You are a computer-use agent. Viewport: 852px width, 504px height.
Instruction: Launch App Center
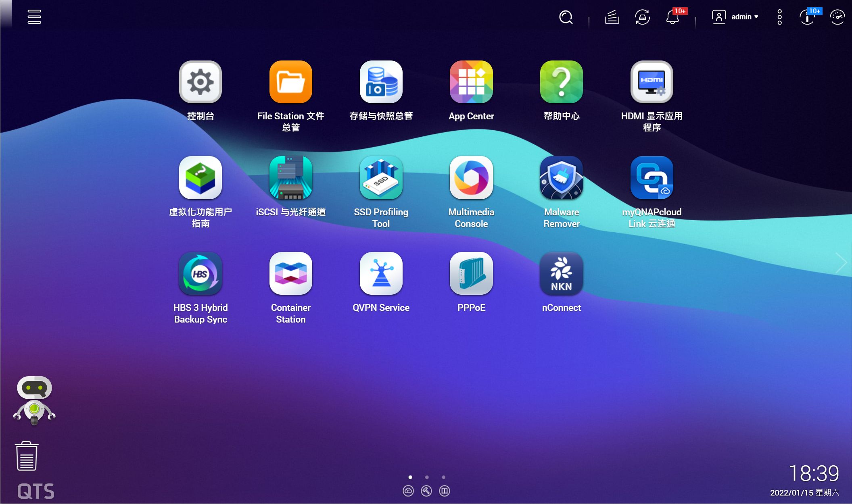coord(471,82)
